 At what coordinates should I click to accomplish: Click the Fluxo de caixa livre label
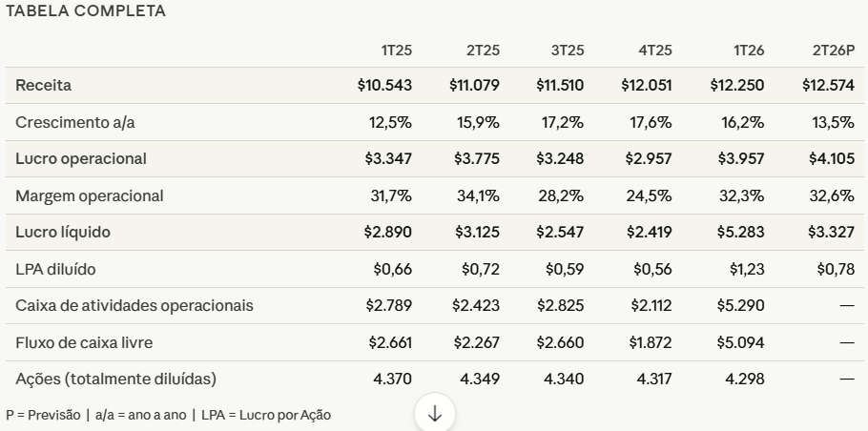(x=84, y=342)
